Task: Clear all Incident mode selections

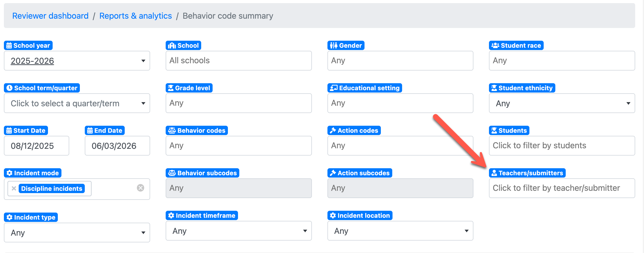Action: point(141,188)
